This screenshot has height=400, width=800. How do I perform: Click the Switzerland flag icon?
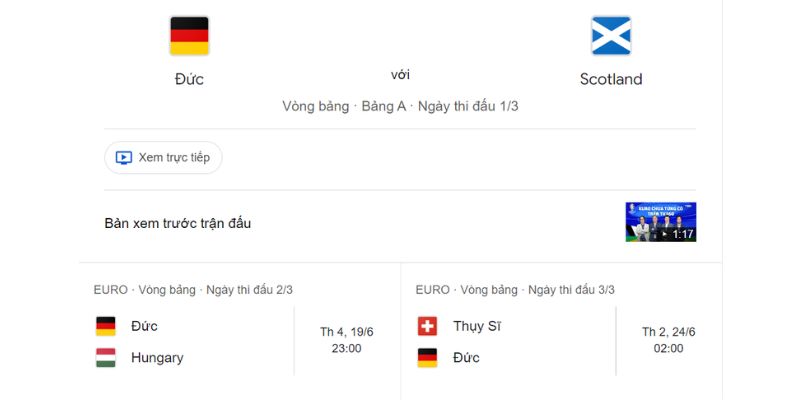(x=427, y=326)
